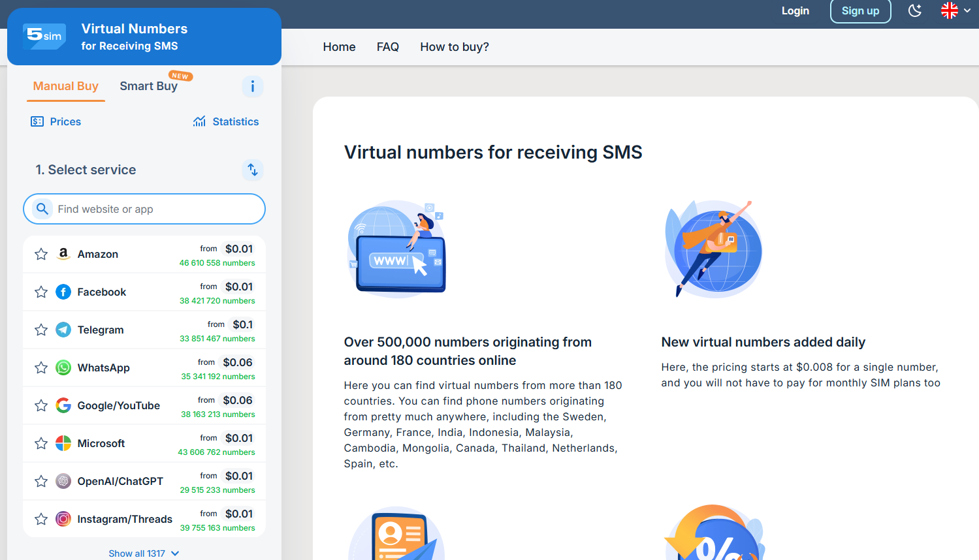
Task: Click the Microsoft logo icon
Action: 63,443
